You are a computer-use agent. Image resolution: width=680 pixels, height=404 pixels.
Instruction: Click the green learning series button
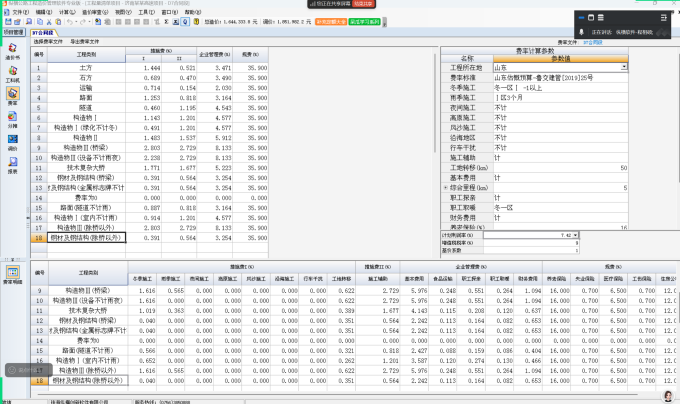click(x=365, y=22)
